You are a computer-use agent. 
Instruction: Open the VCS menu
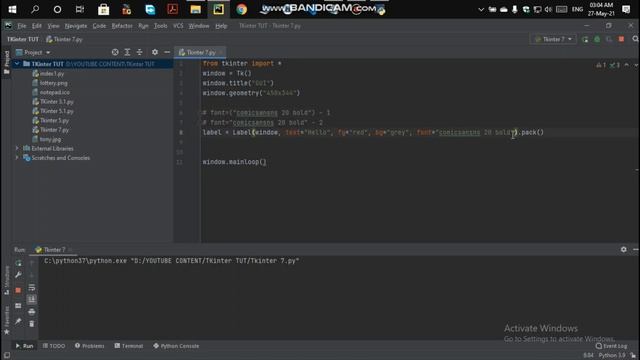pos(178,26)
